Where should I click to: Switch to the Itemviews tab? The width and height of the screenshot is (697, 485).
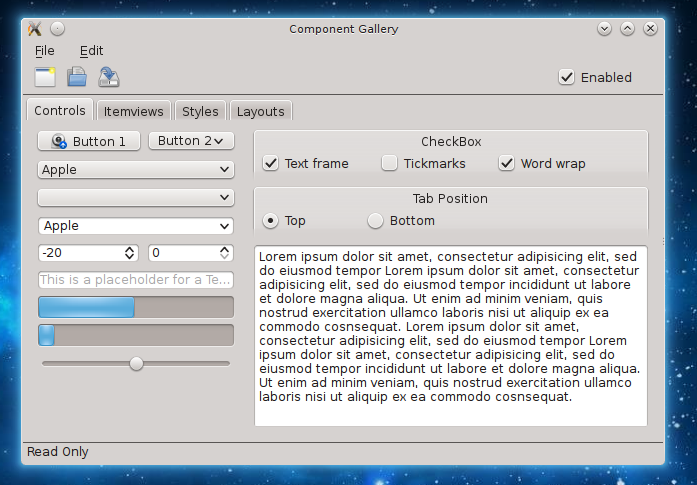[133, 111]
